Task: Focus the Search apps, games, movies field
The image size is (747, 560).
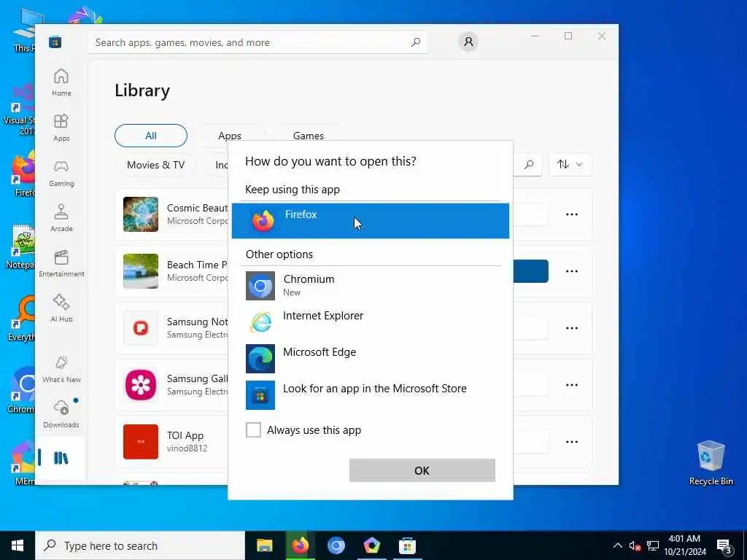Action: (258, 42)
